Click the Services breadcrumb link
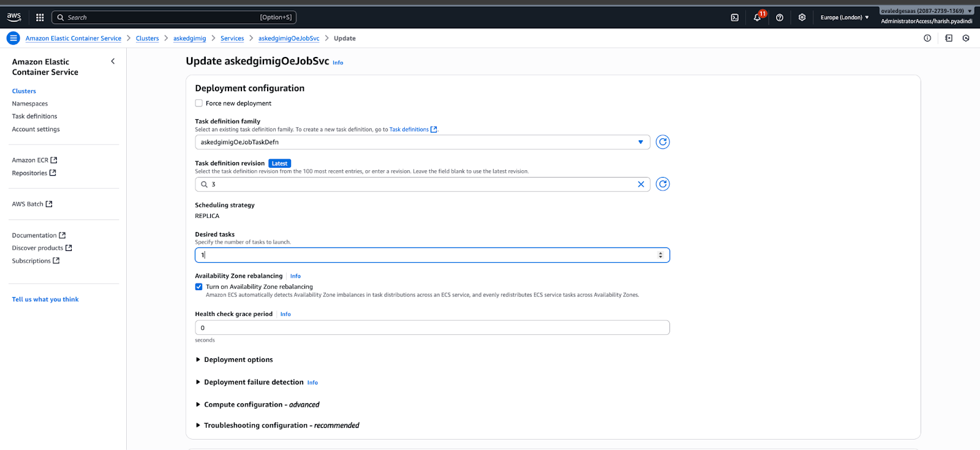The image size is (980, 450). coord(232,39)
